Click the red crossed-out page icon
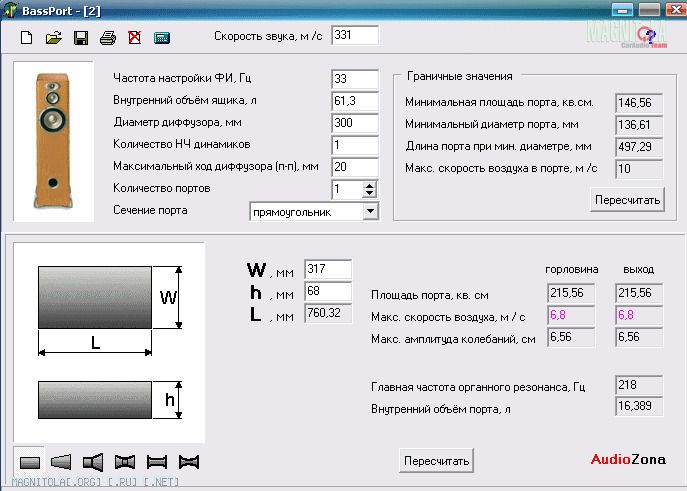 (134, 38)
